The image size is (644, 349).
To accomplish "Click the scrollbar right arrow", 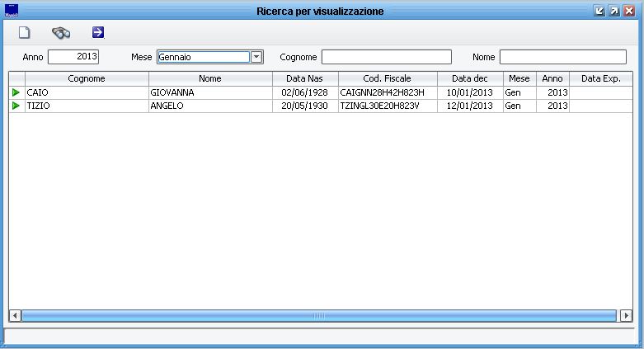I will tap(627, 315).
